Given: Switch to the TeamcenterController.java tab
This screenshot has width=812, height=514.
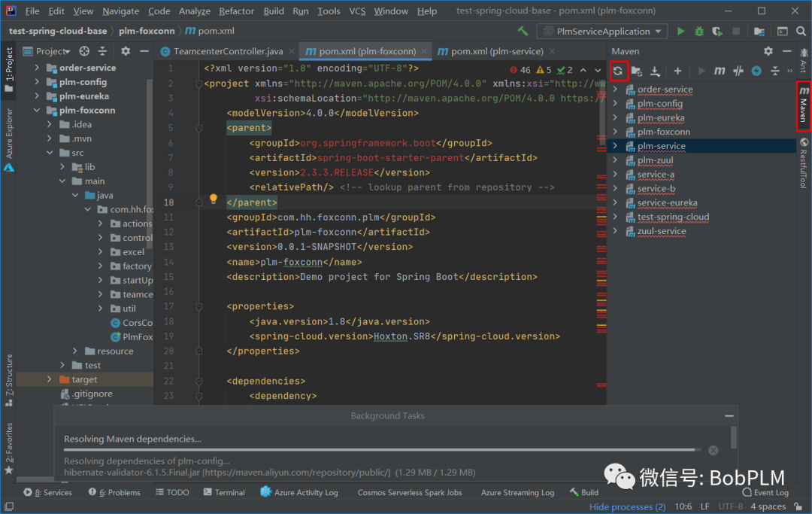Looking at the screenshot, I should pyautogui.click(x=228, y=51).
